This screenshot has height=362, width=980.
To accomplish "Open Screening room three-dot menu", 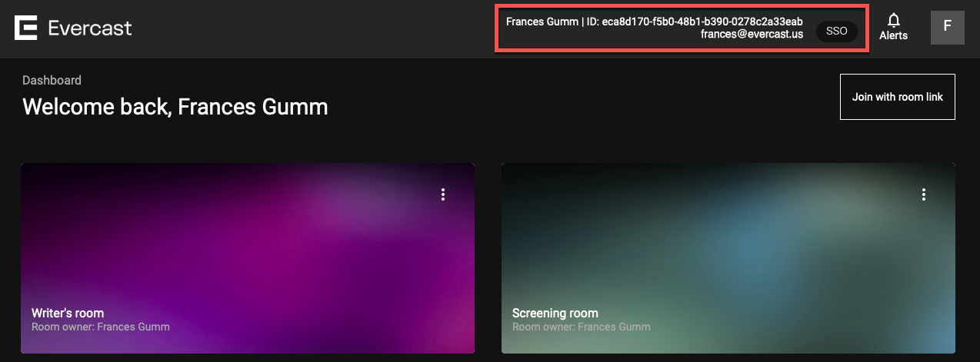I will point(924,194).
